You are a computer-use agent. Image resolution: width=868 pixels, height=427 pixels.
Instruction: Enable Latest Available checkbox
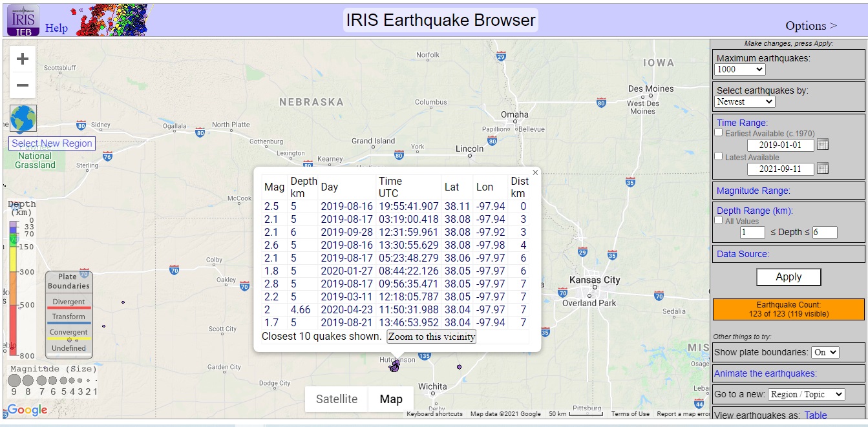[719, 156]
